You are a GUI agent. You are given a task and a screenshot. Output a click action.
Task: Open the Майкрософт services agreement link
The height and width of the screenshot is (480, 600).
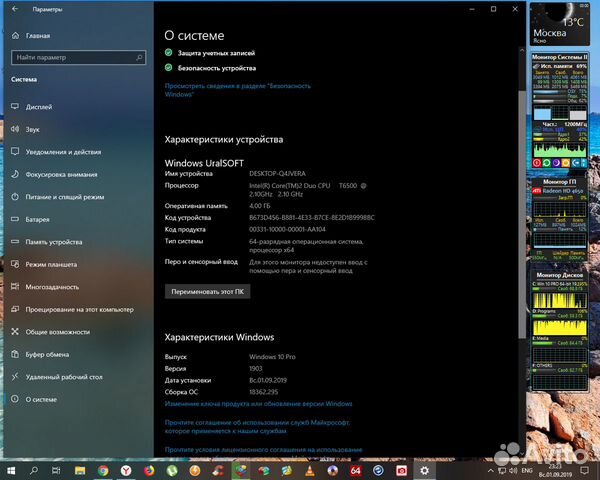pyautogui.click(x=257, y=427)
